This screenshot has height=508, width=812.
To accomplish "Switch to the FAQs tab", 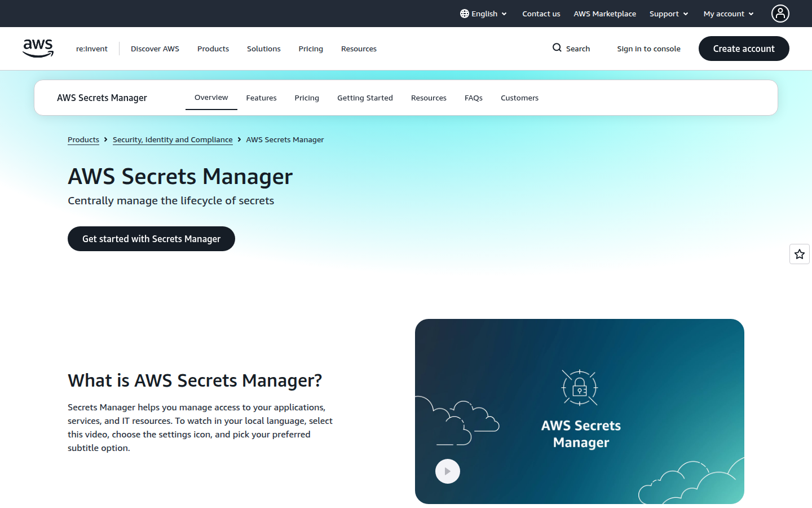I will pos(474,98).
